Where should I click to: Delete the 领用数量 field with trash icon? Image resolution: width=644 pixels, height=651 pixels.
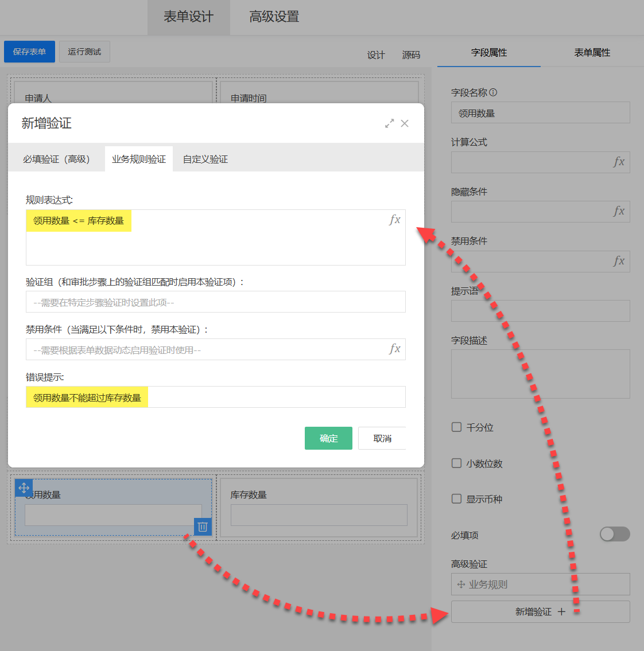coord(203,527)
